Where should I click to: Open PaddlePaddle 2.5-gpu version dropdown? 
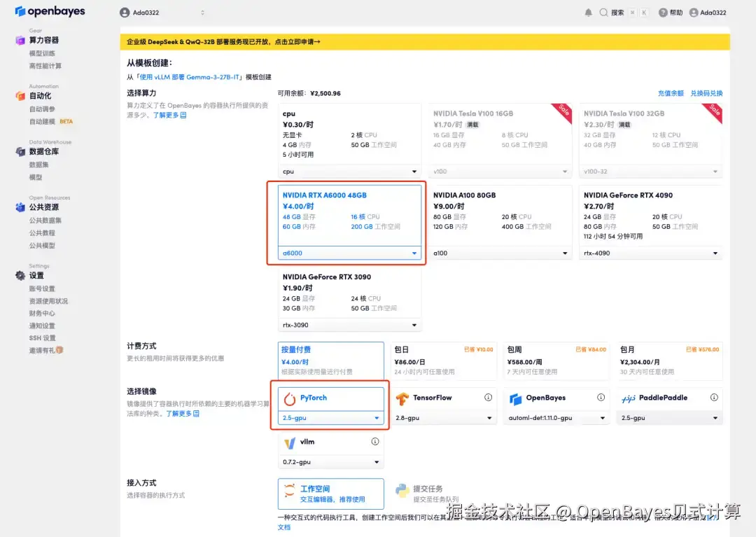(x=669, y=418)
